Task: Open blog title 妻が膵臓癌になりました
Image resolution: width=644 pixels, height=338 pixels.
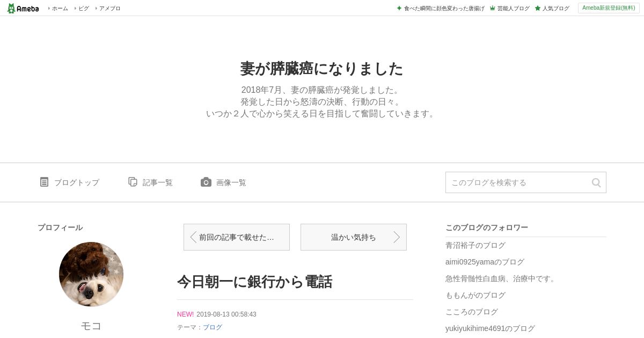Action: (321, 69)
